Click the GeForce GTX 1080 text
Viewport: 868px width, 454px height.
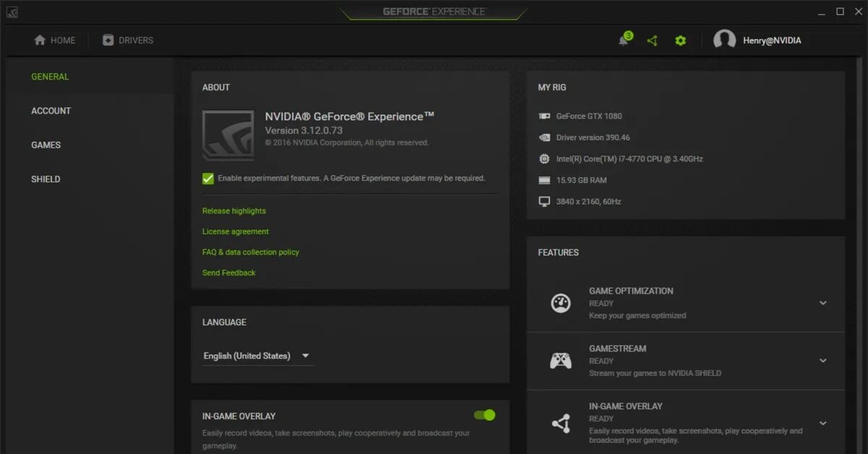tap(589, 116)
